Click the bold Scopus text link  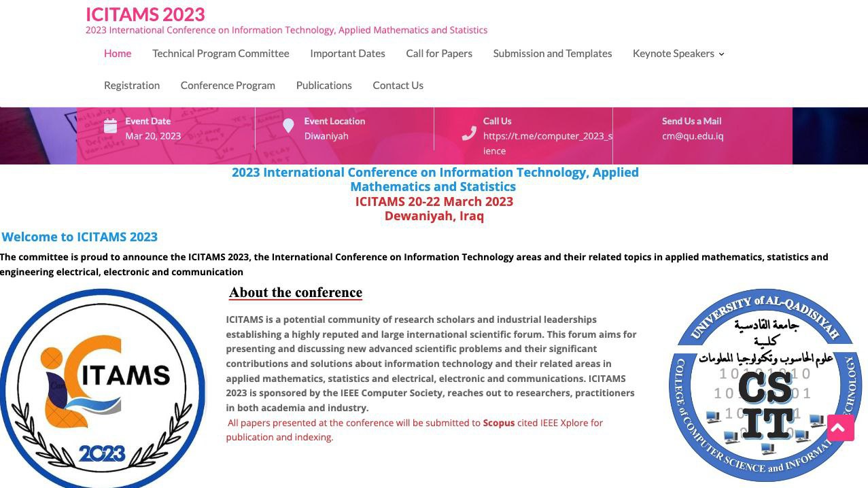(x=498, y=423)
